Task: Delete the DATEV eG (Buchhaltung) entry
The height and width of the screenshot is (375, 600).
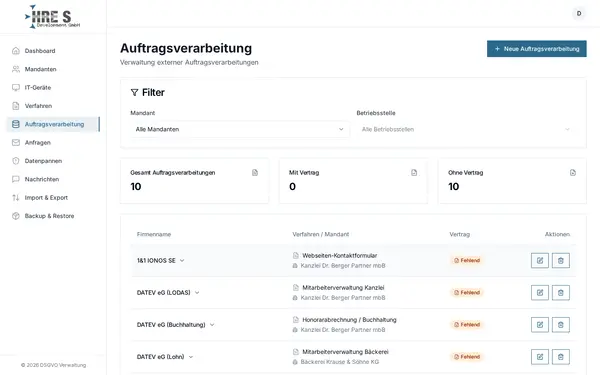Action: click(x=561, y=324)
